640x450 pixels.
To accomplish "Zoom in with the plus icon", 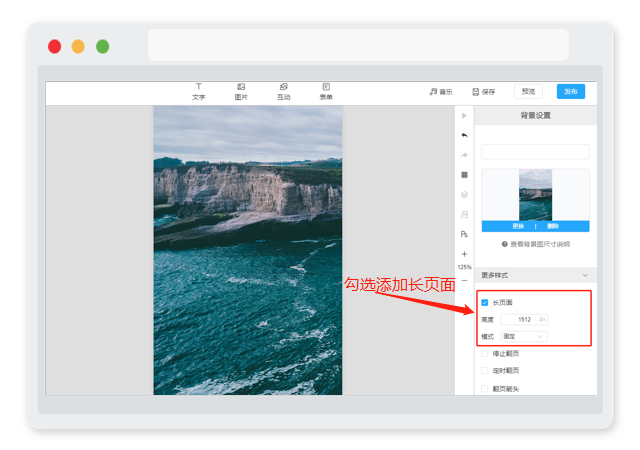I will coord(464,254).
